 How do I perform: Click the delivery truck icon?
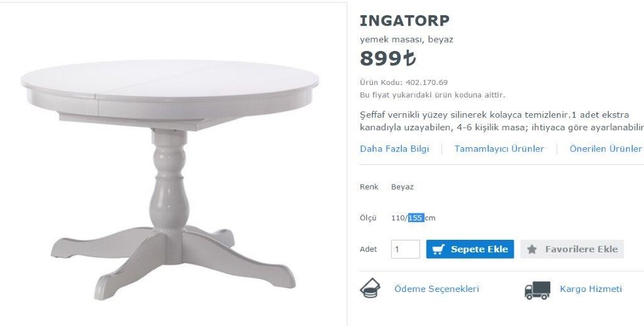(537, 290)
